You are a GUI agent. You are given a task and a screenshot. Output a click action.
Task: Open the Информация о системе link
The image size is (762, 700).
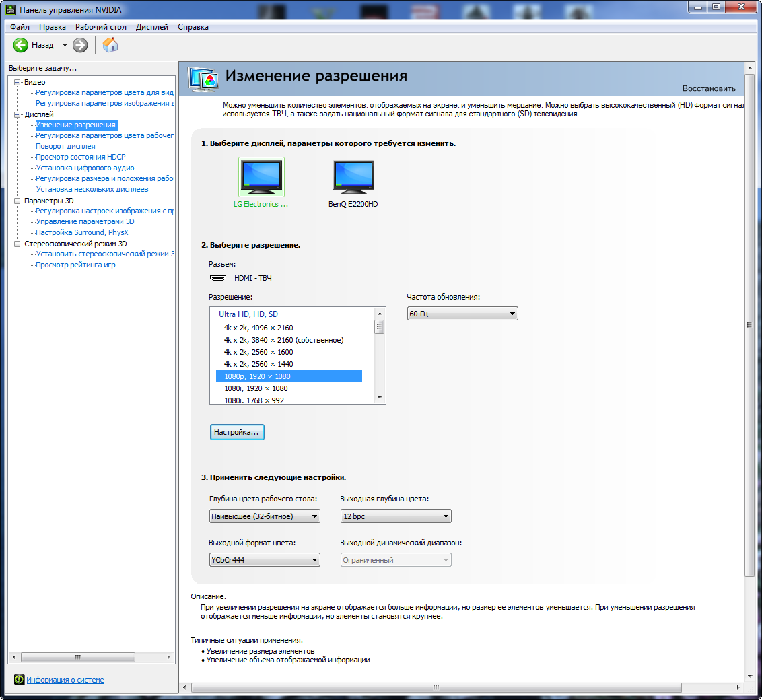tap(65, 680)
